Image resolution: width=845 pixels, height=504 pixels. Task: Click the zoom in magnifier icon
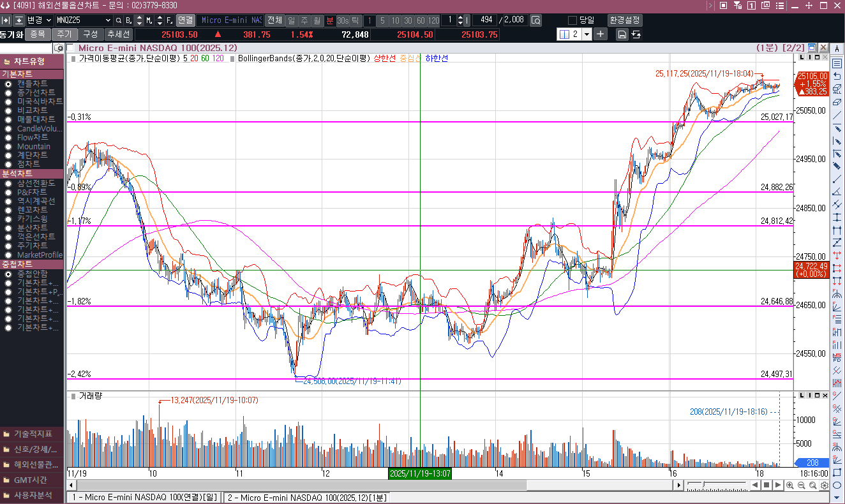[790, 485]
